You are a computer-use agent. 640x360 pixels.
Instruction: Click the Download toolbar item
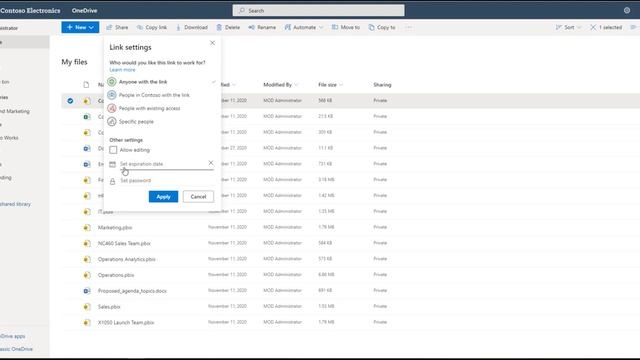click(192, 27)
